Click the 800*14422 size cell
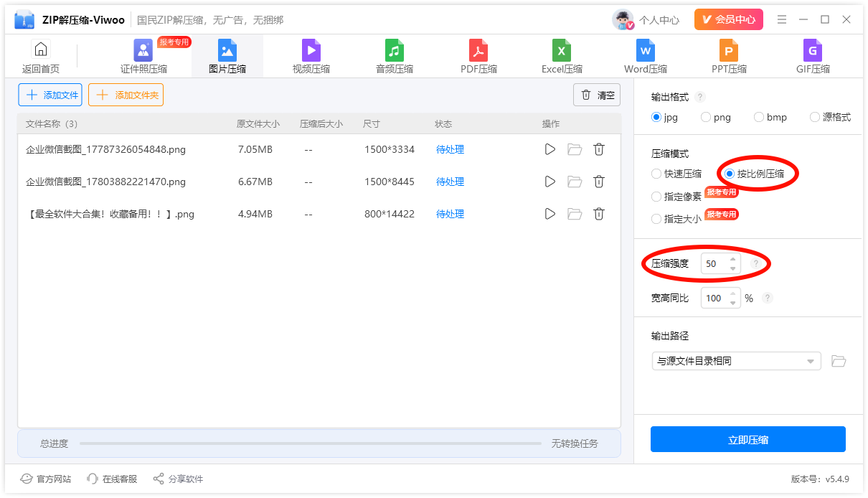The height and width of the screenshot is (498, 868). (390, 214)
